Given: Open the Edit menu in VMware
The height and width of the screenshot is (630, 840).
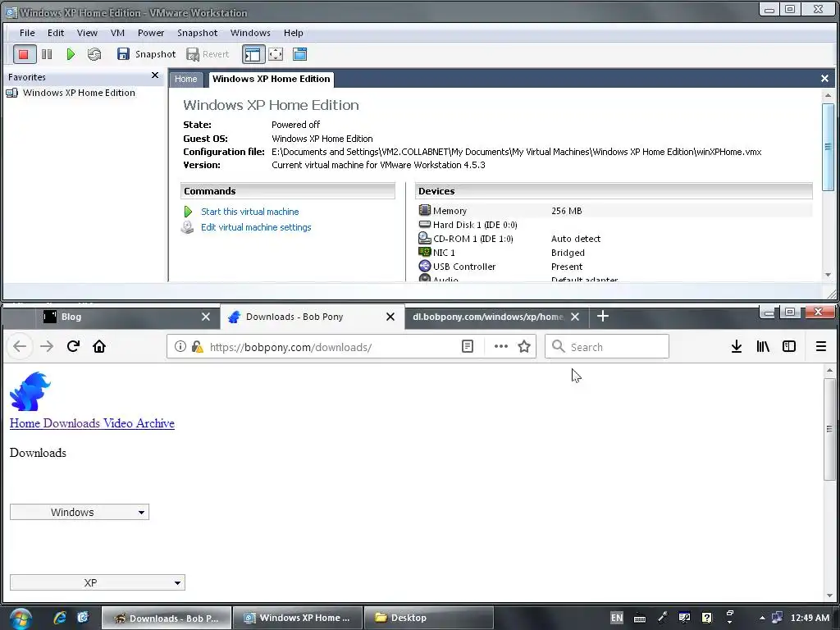Looking at the screenshot, I should (56, 33).
